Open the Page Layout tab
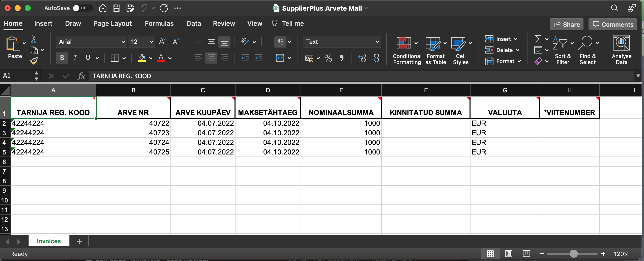The image size is (644, 261). tap(112, 23)
